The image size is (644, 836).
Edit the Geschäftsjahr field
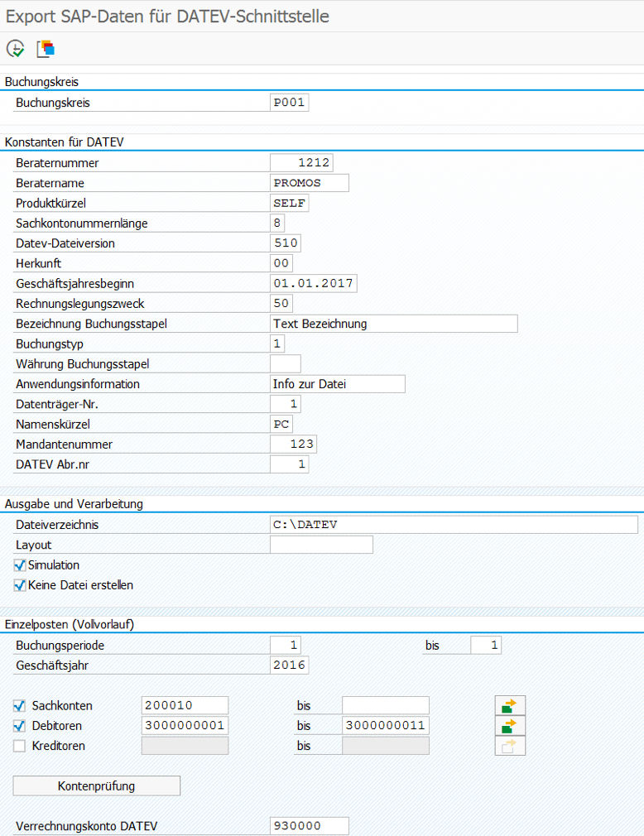[x=289, y=665]
